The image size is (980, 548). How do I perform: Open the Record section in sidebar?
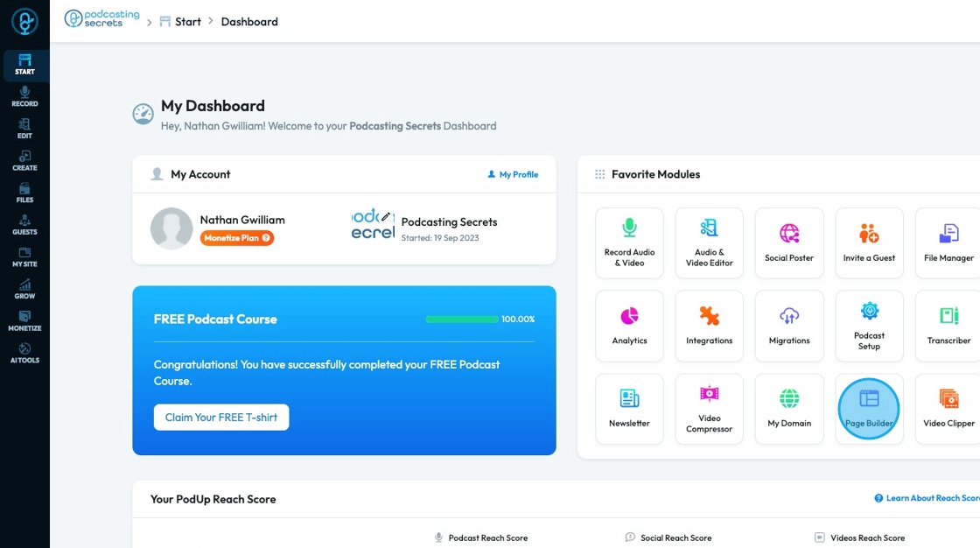25,97
